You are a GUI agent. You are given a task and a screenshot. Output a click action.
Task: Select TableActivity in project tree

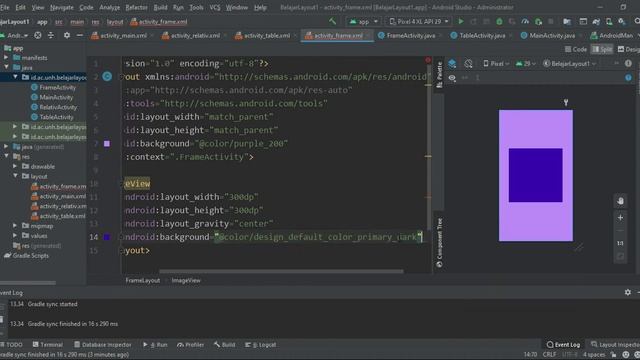(x=56, y=117)
